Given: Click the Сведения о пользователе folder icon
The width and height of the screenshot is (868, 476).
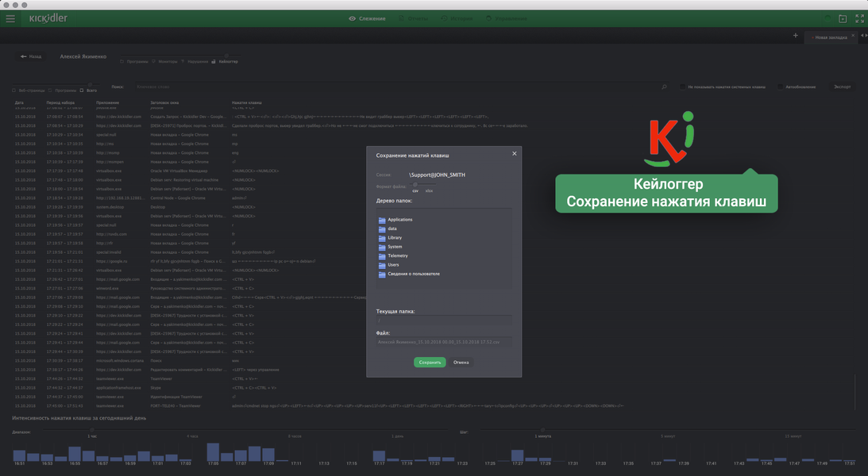Looking at the screenshot, I should click(382, 274).
